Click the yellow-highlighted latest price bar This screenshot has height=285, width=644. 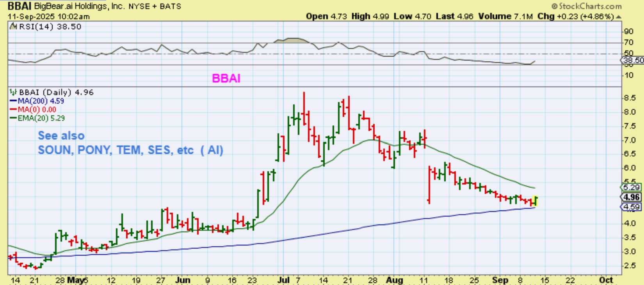coord(535,201)
